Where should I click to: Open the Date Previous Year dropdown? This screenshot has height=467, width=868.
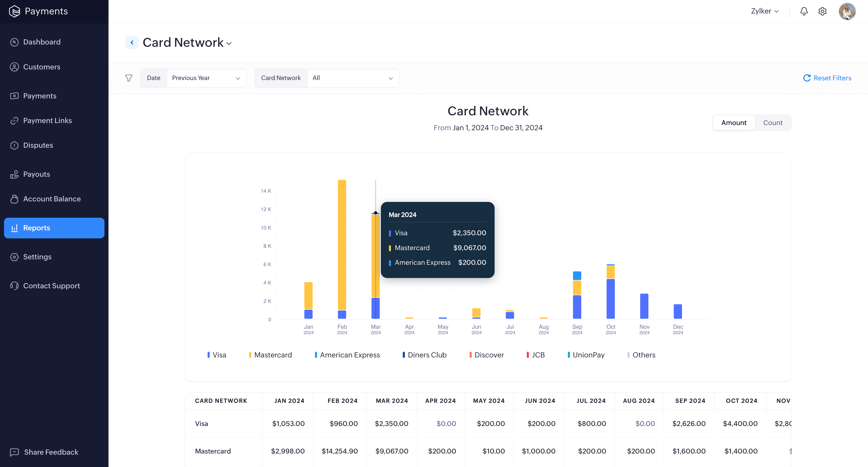(x=206, y=78)
